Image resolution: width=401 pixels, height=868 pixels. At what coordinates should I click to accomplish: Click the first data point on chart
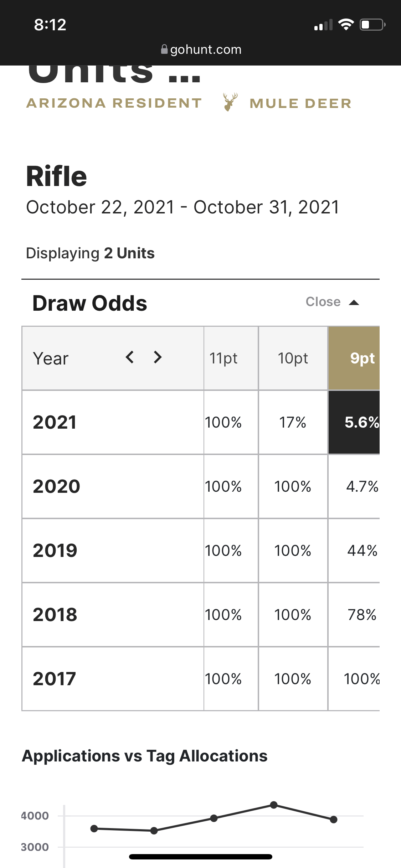94,829
